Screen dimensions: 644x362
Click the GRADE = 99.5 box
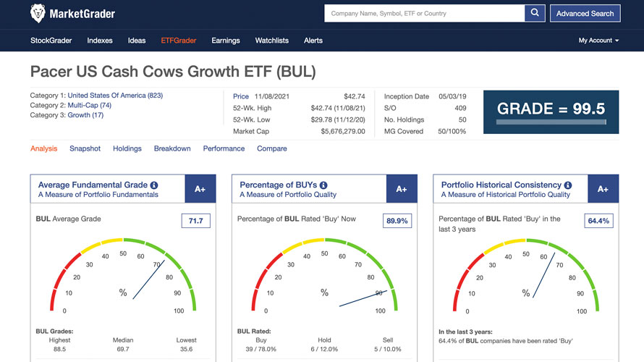pos(551,111)
